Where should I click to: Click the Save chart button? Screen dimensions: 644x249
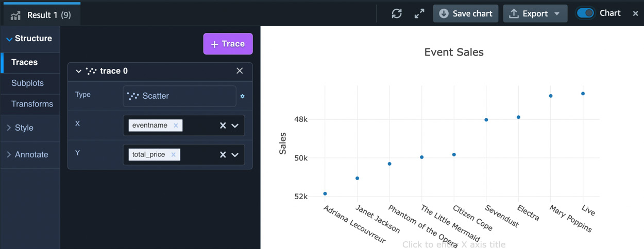point(466,13)
